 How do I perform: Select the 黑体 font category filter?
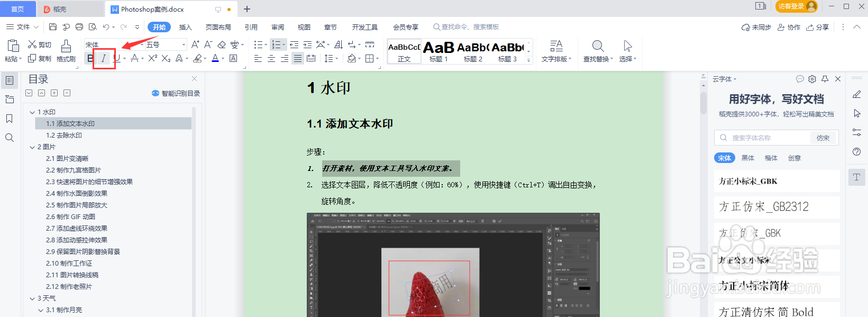coord(748,158)
